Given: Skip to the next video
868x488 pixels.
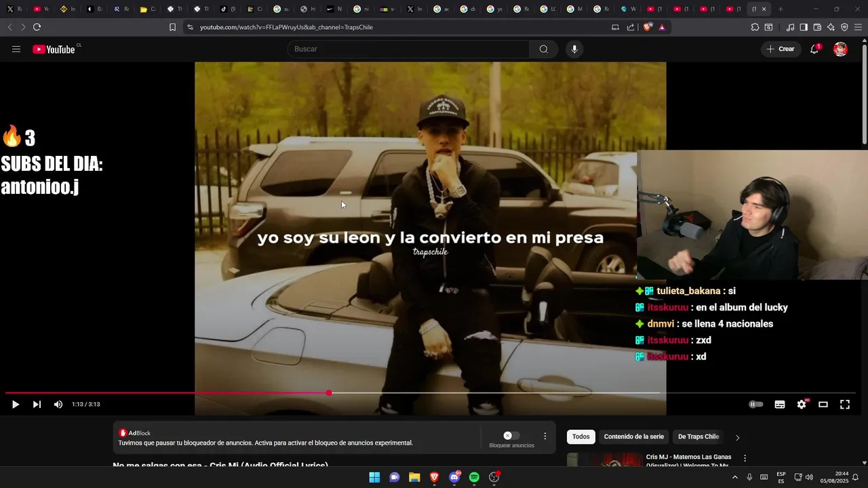Looking at the screenshot, I should 37,405.
